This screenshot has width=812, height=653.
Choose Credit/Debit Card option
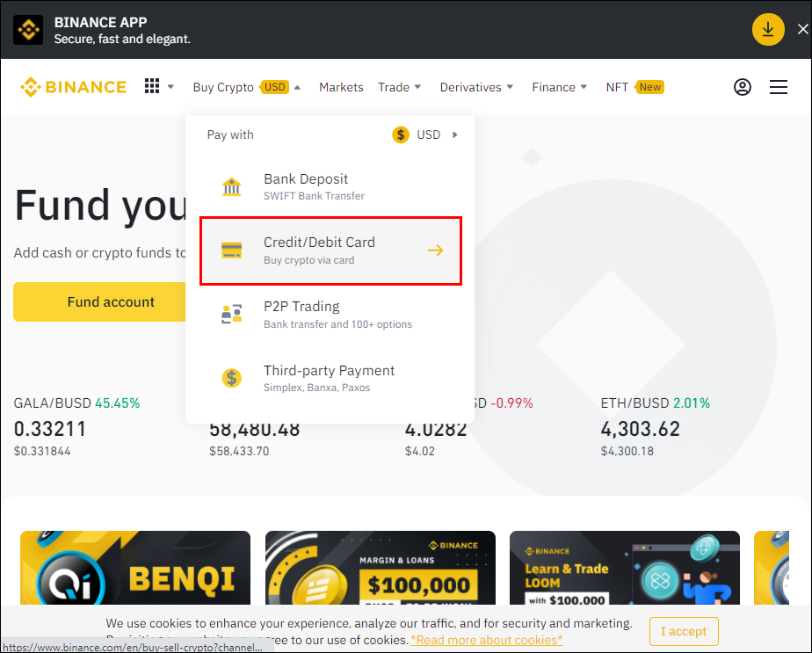tap(330, 250)
